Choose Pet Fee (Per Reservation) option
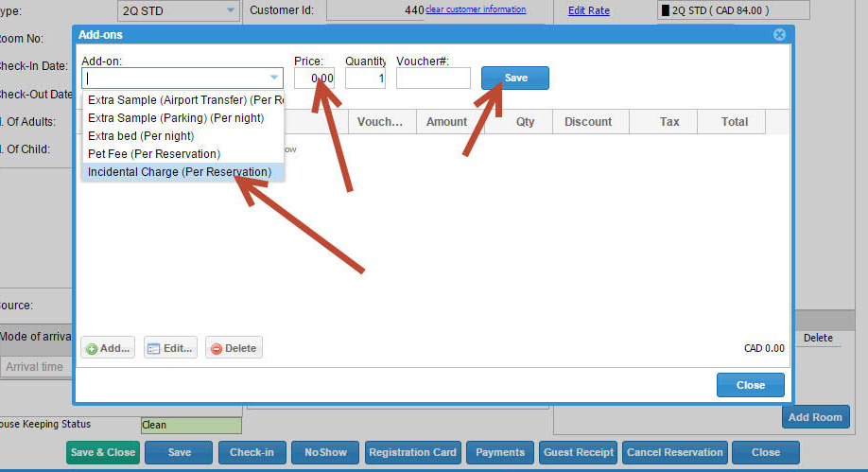The image size is (868, 472). click(x=154, y=154)
